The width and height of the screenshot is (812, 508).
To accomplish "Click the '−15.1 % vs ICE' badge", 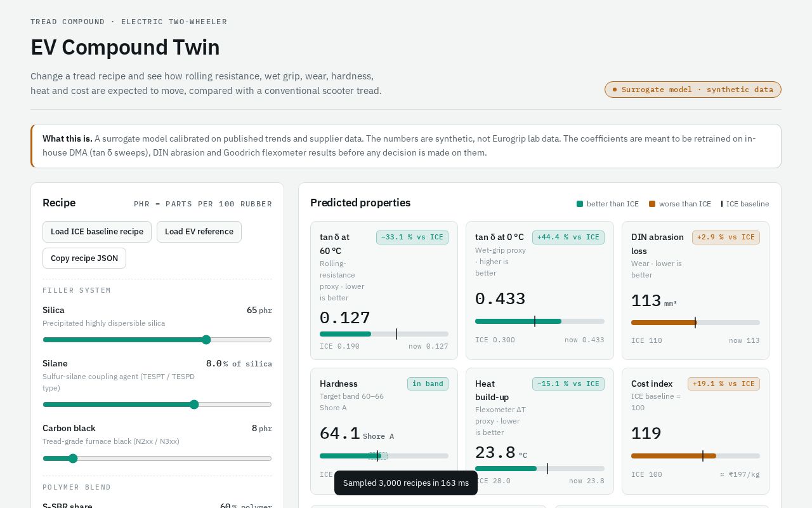I will coord(568,384).
